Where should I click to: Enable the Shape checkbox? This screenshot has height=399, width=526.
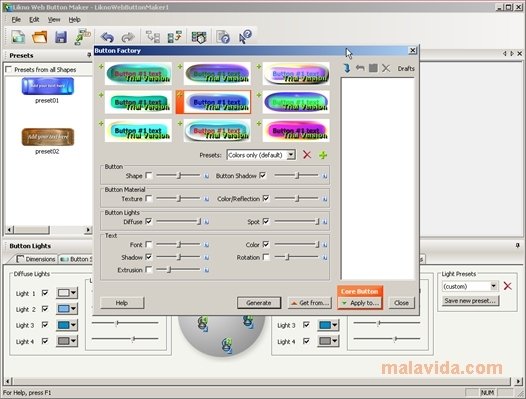click(149, 176)
